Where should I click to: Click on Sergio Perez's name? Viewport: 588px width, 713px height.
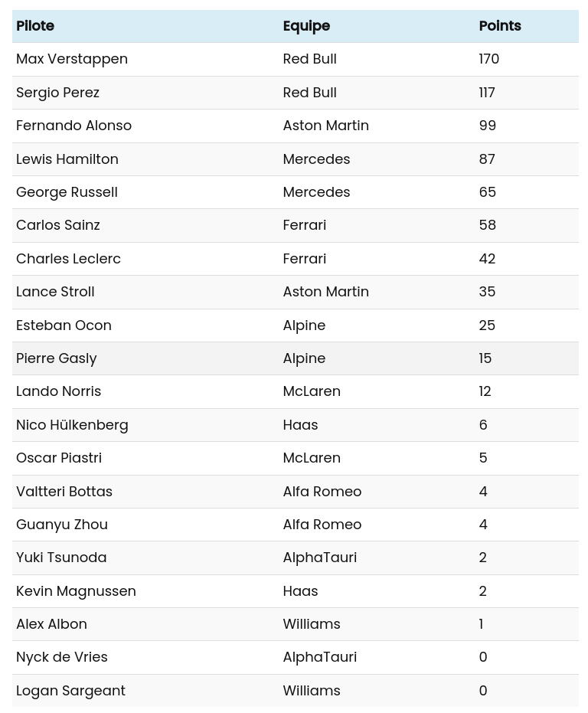point(57,92)
